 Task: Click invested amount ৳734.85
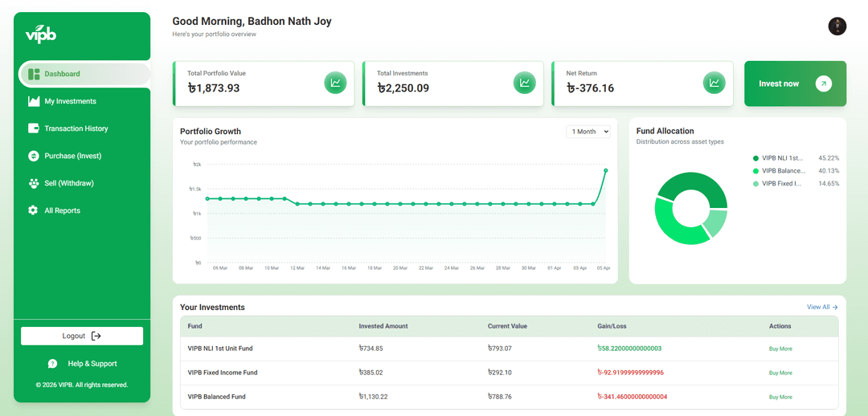[x=371, y=349]
